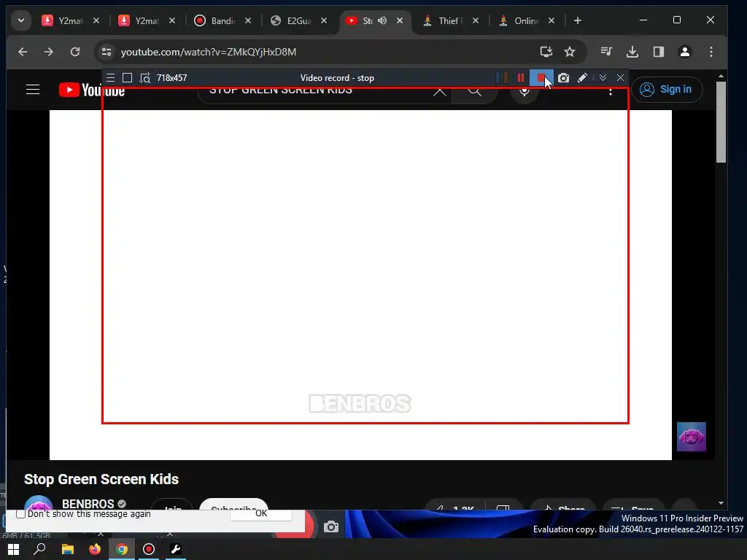Open Firefox from taskbar
This screenshot has height=560, width=747.
click(95, 549)
